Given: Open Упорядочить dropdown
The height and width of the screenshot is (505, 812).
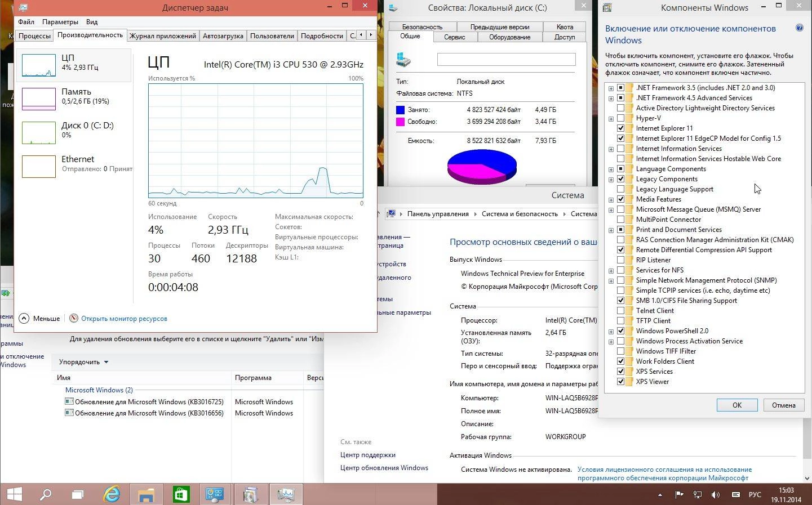Looking at the screenshot, I should (x=83, y=362).
